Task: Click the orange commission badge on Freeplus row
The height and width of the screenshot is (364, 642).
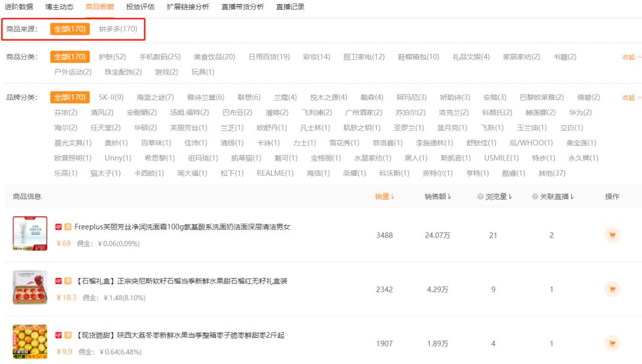Action: 68,227
